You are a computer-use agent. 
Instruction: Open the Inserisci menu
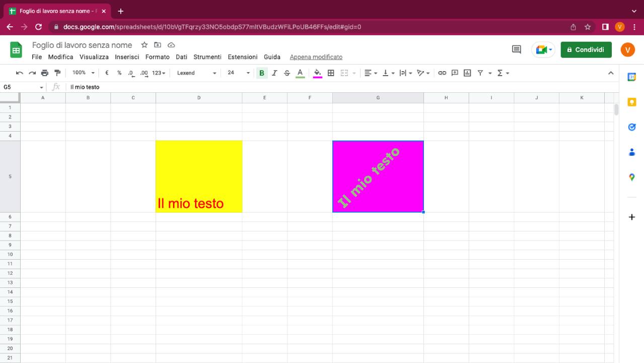(127, 57)
